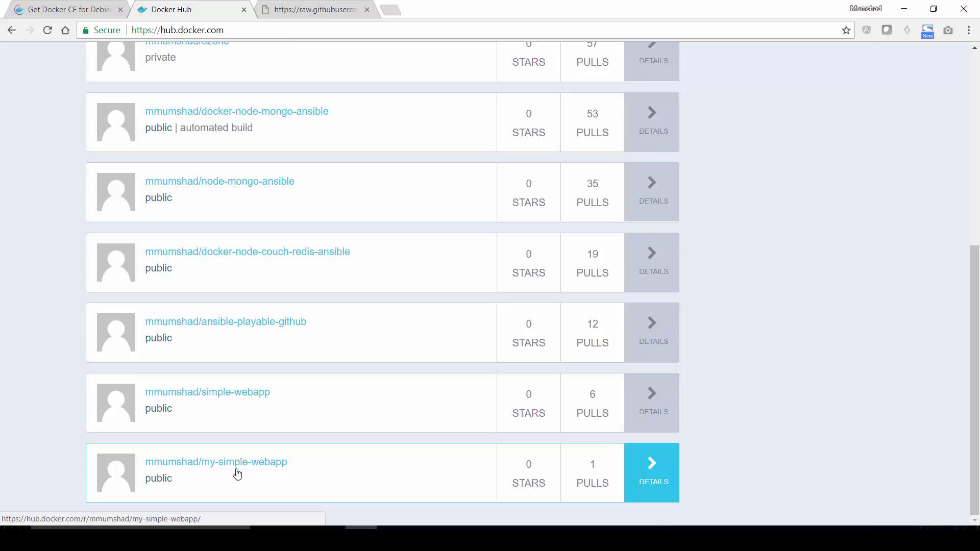The image size is (980, 551).
Task: Click the camera extension icon
Action: (948, 30)
